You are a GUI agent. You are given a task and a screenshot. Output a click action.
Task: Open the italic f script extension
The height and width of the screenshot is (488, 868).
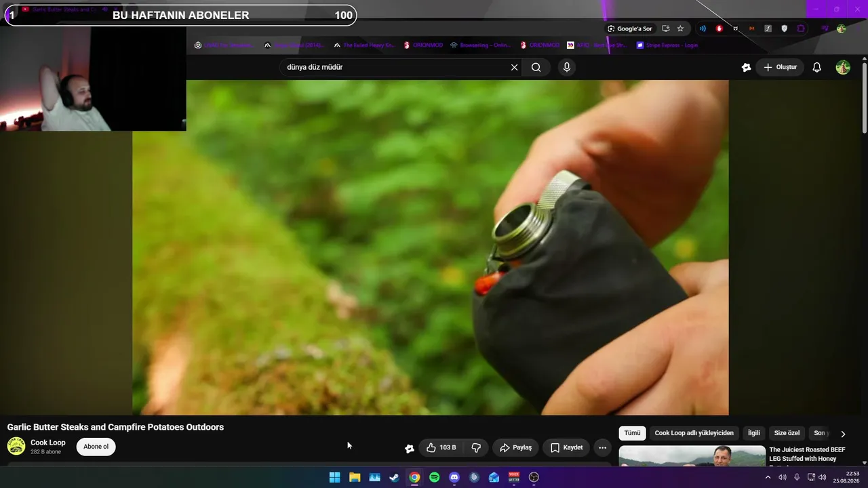tap(768, 28)
